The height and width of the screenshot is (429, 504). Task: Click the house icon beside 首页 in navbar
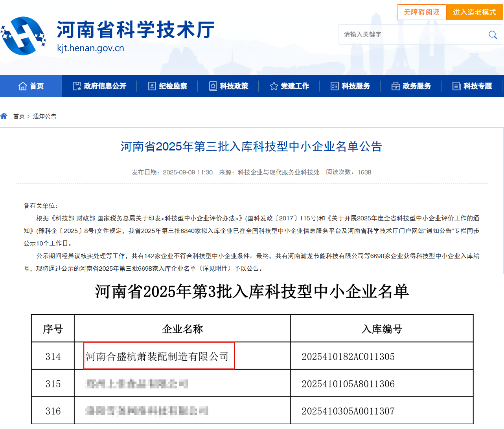coord(22,86)
